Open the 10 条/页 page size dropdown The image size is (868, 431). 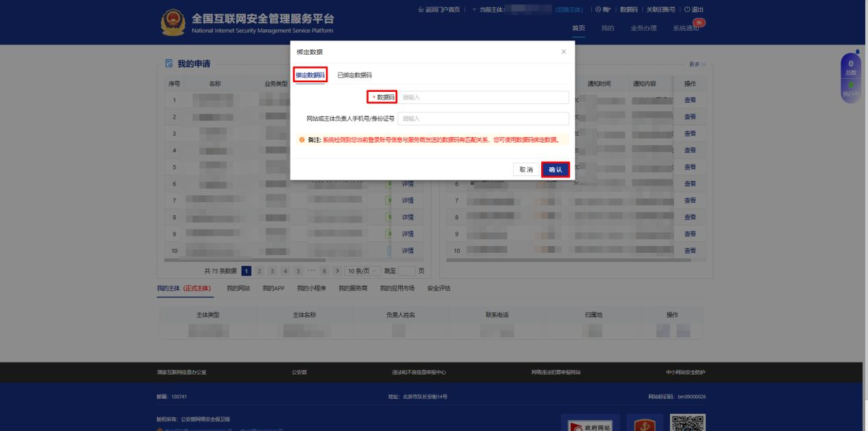362,271
